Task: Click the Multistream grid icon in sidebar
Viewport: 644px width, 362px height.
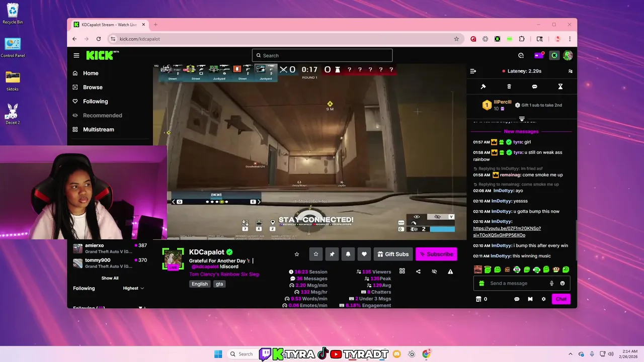Action: (x=75, y=129)
